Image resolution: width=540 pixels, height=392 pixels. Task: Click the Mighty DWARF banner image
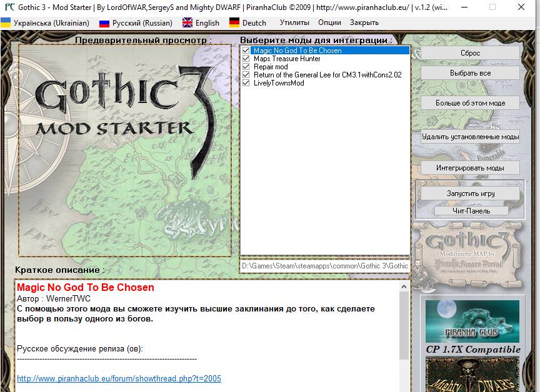472,375
